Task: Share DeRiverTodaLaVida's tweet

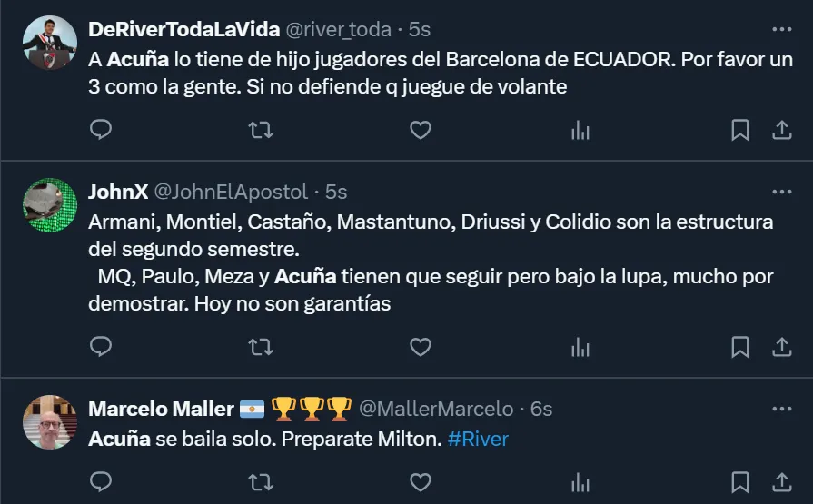Action: click(781, 131)
